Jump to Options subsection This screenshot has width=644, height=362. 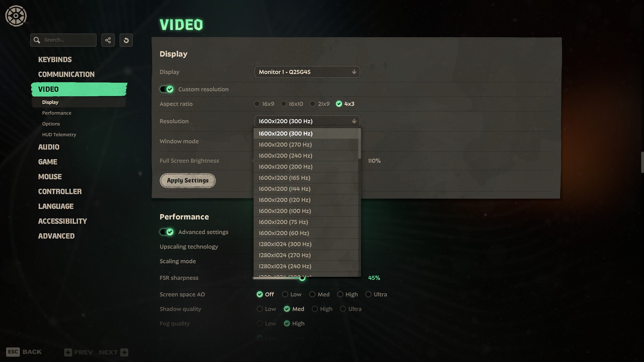pyautogui.click(x=51, y=124)
